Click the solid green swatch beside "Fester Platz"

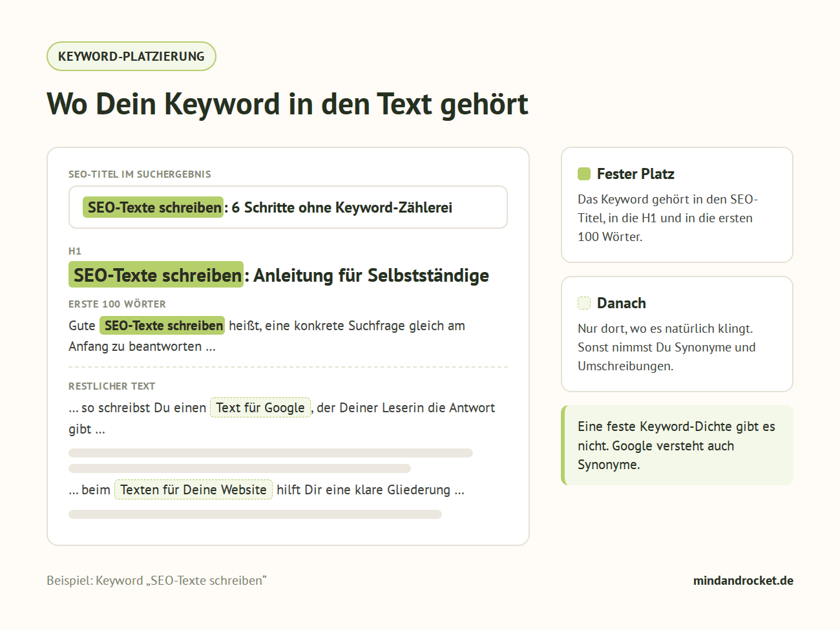(584, 174)
